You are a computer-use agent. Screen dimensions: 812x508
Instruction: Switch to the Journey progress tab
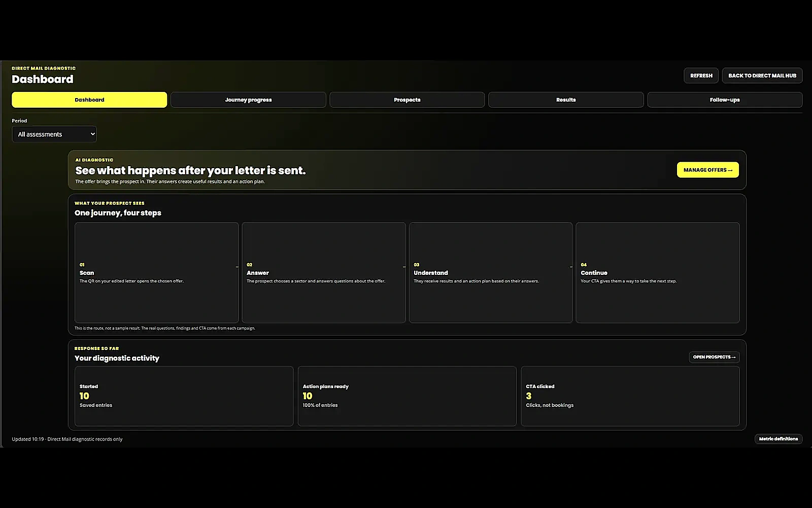point(248,100)
